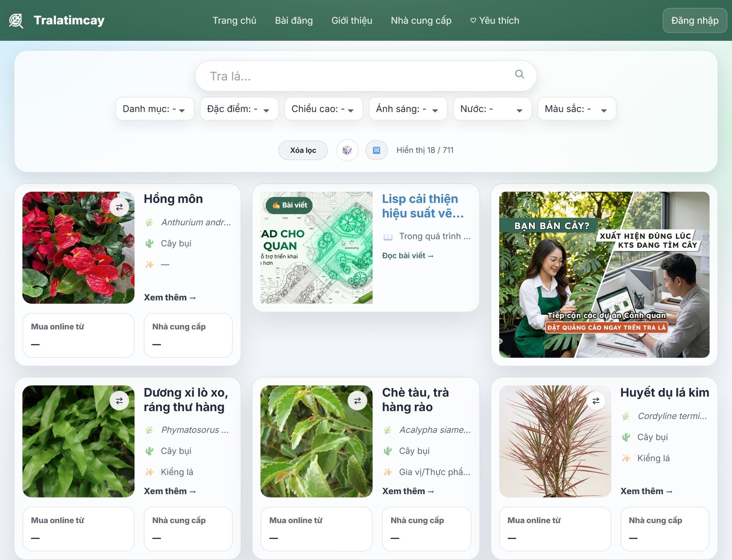Click the Bạn bán cây advertisement banner
732x560 pixels.
point(604,274)
